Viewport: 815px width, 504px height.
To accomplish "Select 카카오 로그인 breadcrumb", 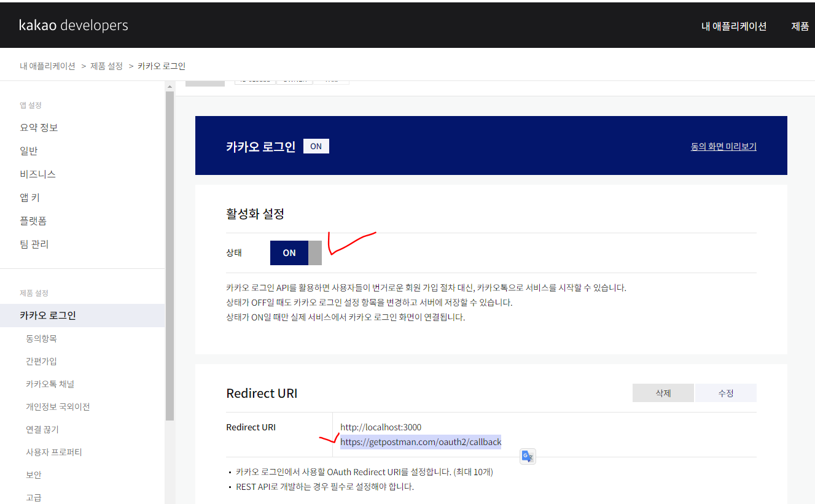I will 162,66.
